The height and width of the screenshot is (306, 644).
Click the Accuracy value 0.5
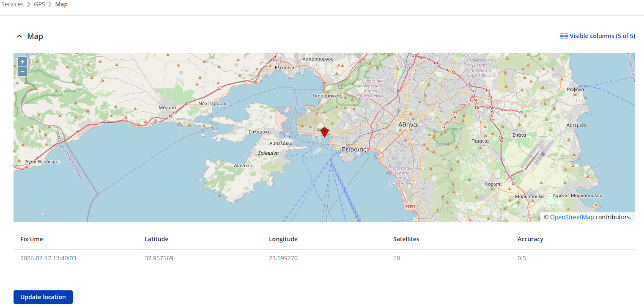pyautogui.click(x=521, y=258)
